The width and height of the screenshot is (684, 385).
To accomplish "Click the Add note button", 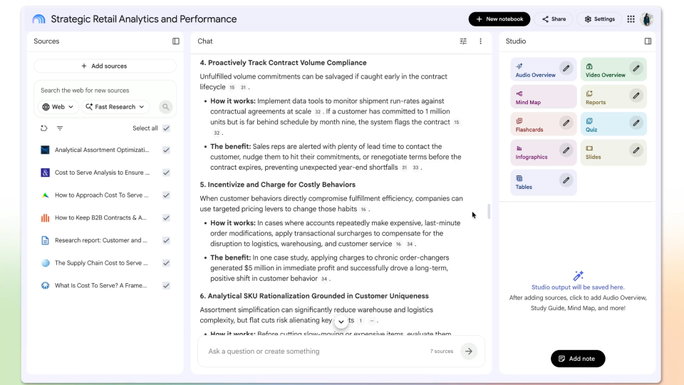I will point(578,358).
